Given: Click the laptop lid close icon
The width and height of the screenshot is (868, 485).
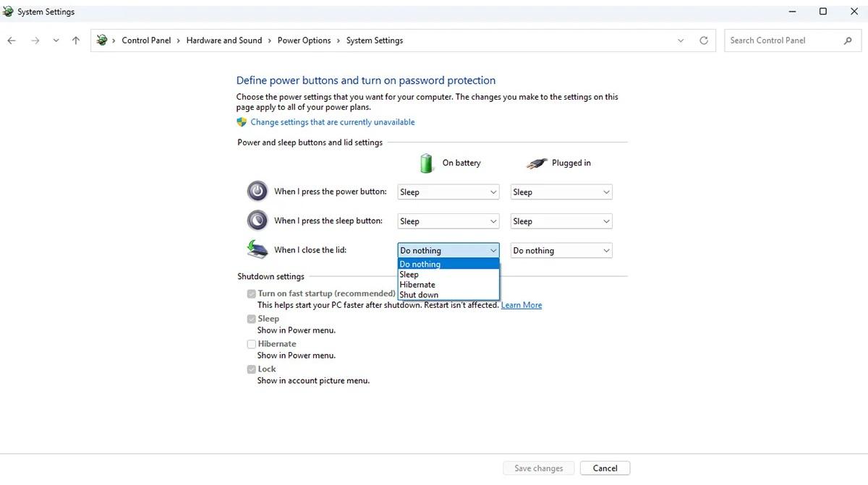Looking at the screenshot, I should [x=257, y=249].
